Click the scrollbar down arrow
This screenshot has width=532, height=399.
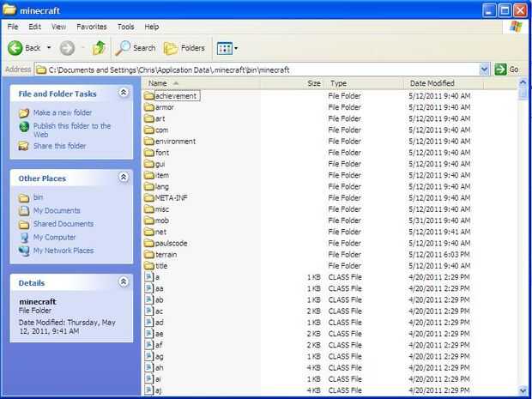pyautogui.click(x=523, y=390)
